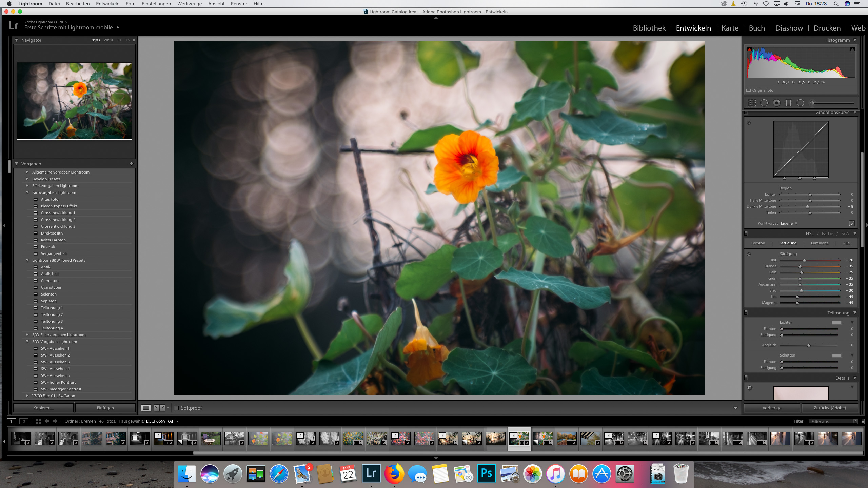Click the Zurücks. (Adobe) button
Viewport: 868px width, 488px height.
pos(829,408)
